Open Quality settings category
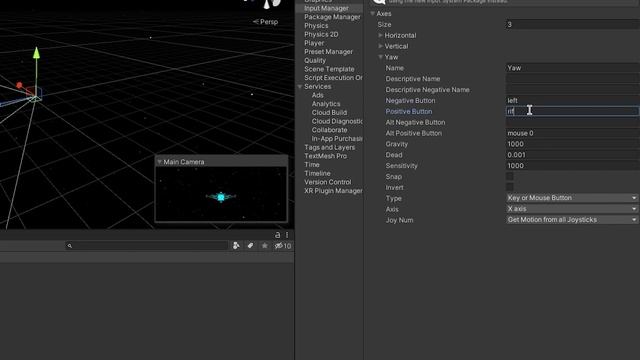Viewport: 640px width, 360px height. 315,60
